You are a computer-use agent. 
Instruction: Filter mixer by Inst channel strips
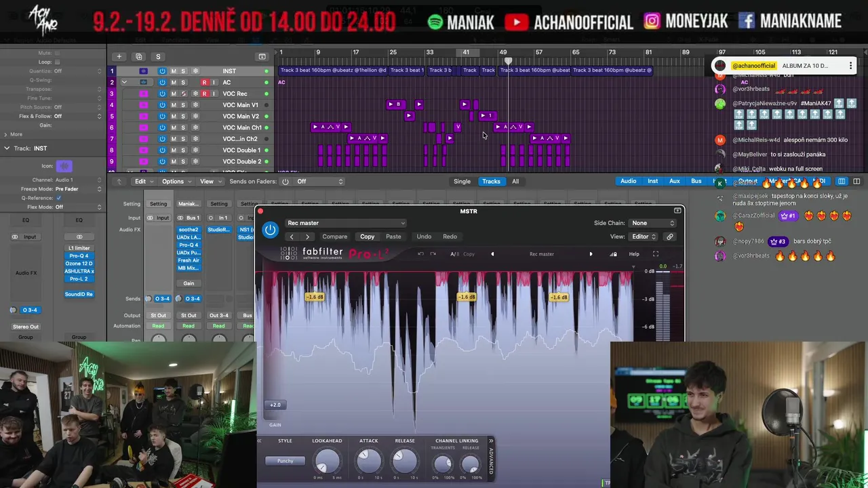tap(652, 181)
